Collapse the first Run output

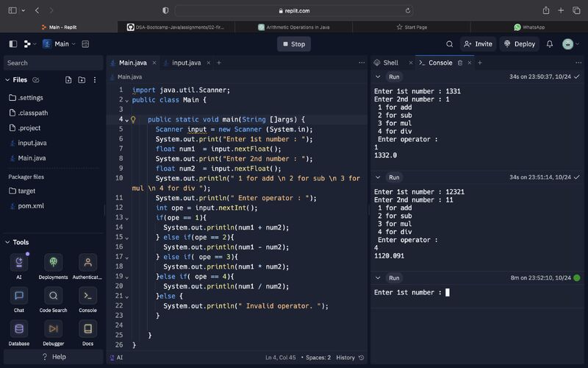tap(378, 77)
